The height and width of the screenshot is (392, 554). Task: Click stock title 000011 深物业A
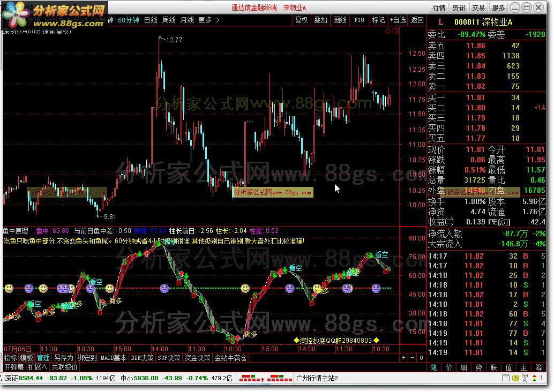tap(483, 22)
